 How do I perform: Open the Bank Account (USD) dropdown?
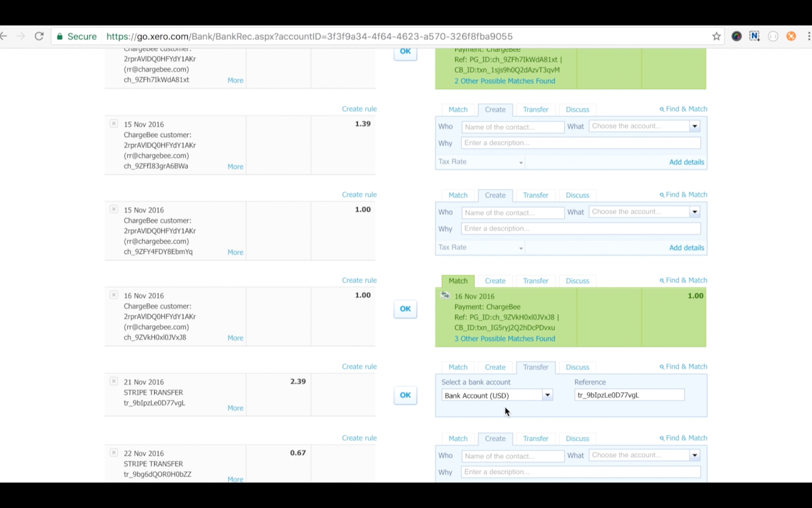point(547,395)
